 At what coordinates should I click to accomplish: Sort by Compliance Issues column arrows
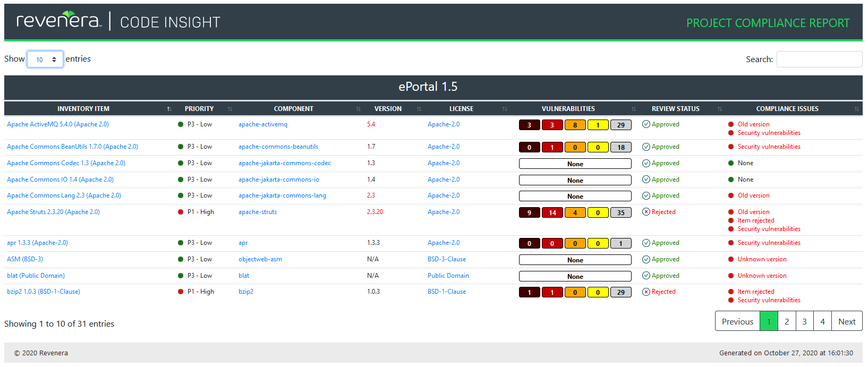pos(857,109)
